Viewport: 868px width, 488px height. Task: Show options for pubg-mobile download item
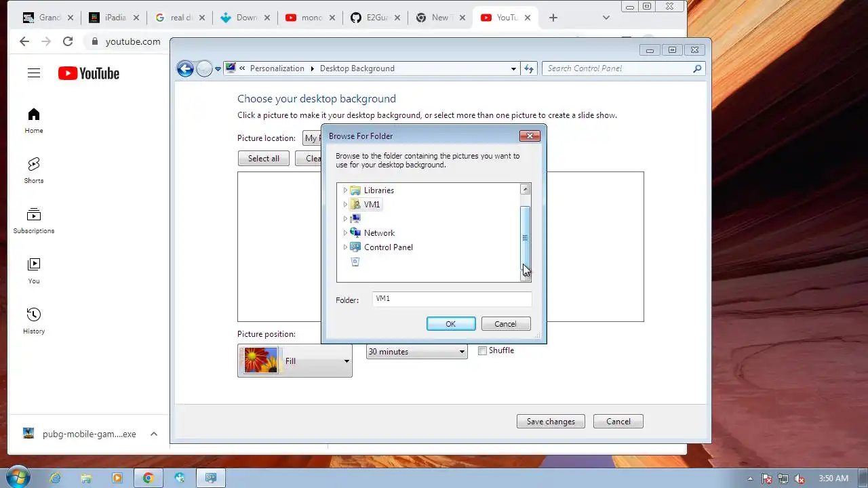tap(154, 434)
